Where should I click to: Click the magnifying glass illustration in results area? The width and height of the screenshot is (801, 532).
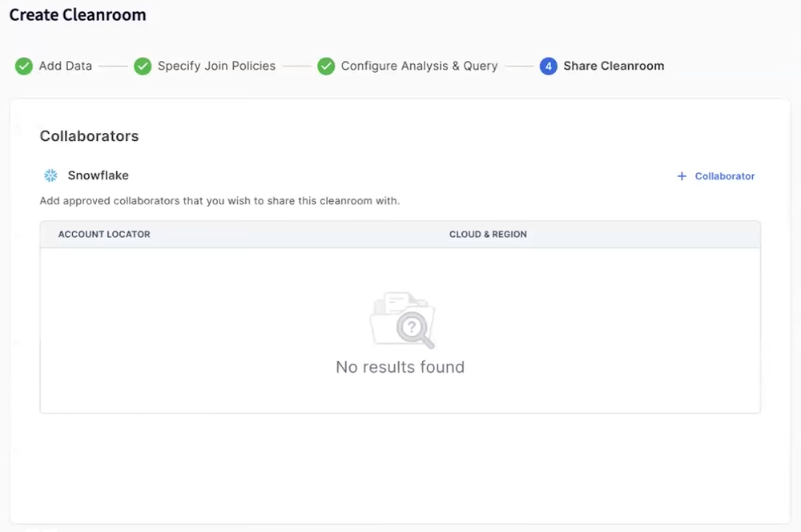pyautogui.click(x=413, y=328)
